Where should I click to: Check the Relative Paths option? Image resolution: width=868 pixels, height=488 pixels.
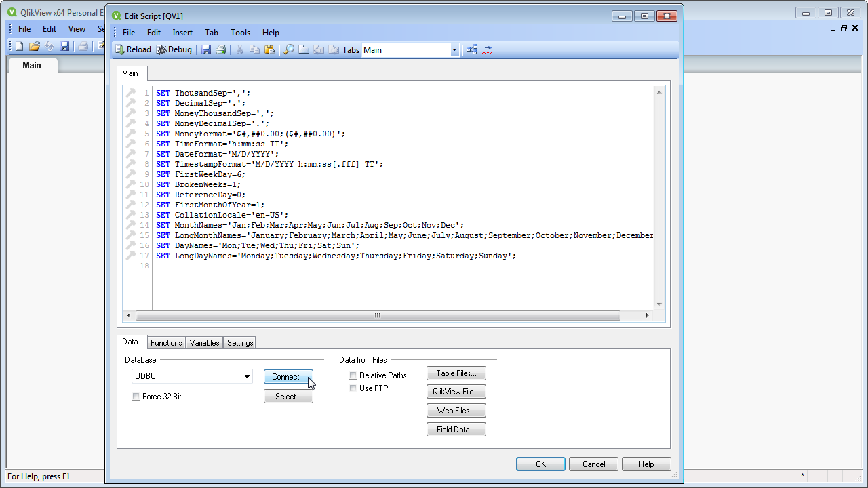click(x=353, y=375)
